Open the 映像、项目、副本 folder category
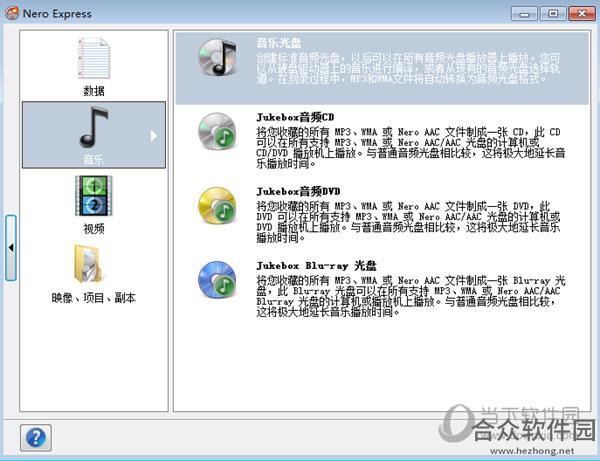Screen dimensions: 600x461 pos(89,264)
